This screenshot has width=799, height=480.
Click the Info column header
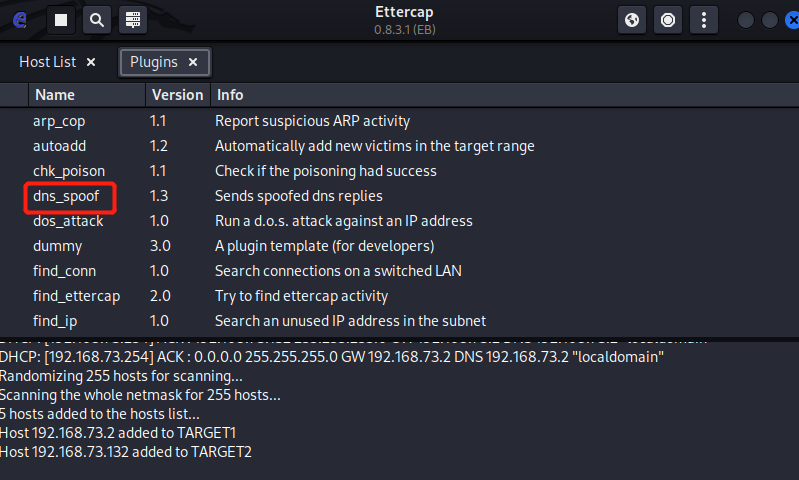[x=230, y=95]
